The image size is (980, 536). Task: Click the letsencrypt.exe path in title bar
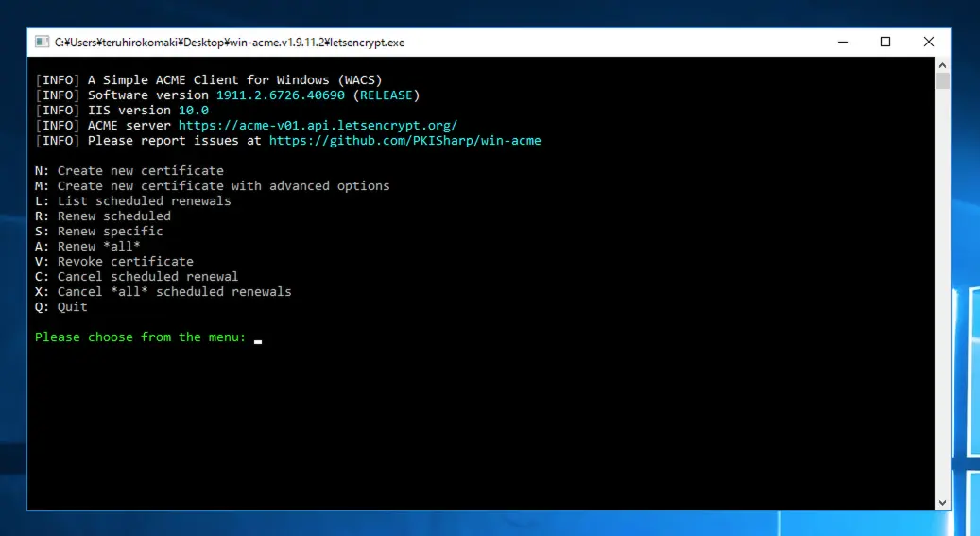229,43
